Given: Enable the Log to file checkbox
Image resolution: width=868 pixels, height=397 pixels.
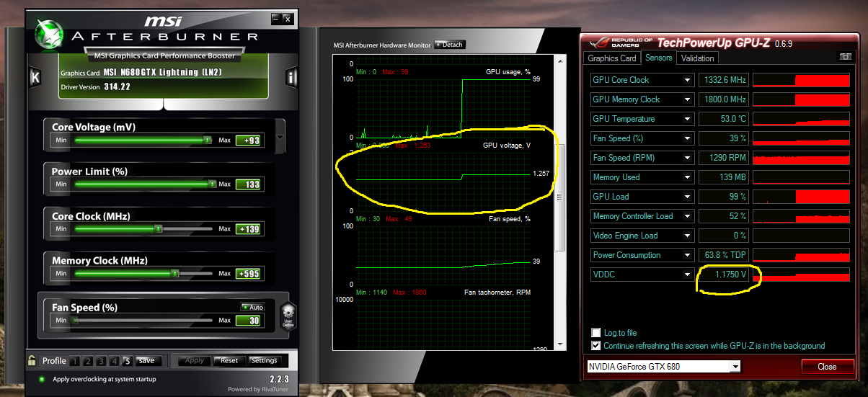Looking at the screenshot, I should [595, 333].
